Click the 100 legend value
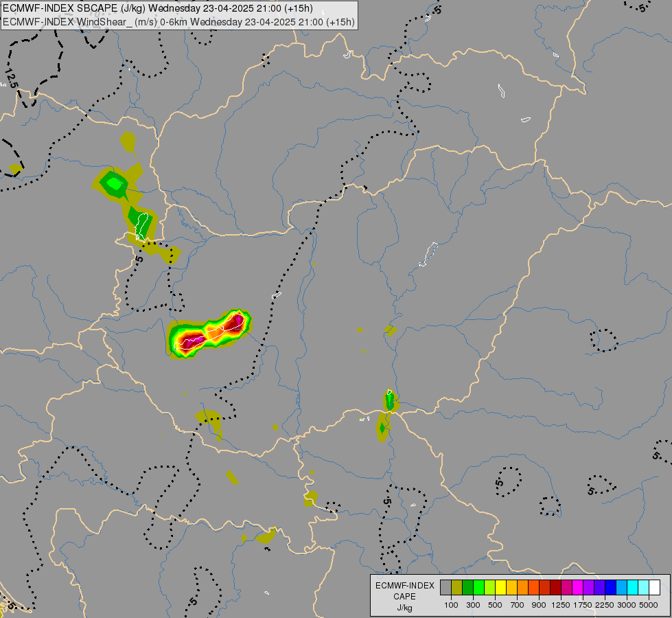Screen dimensions: 672x618 (x=451, y=605)
